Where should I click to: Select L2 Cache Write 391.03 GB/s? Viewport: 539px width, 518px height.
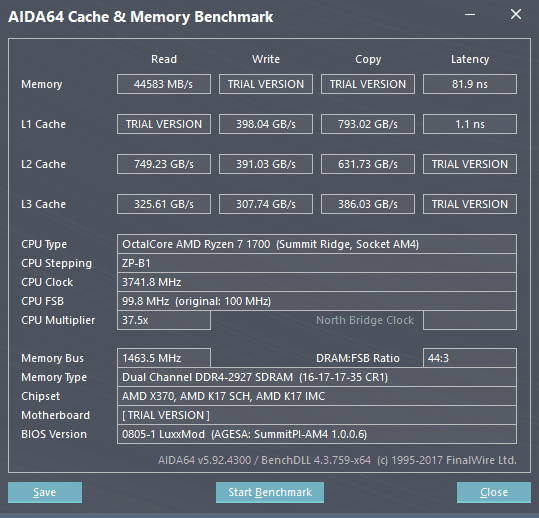point(266,164)
